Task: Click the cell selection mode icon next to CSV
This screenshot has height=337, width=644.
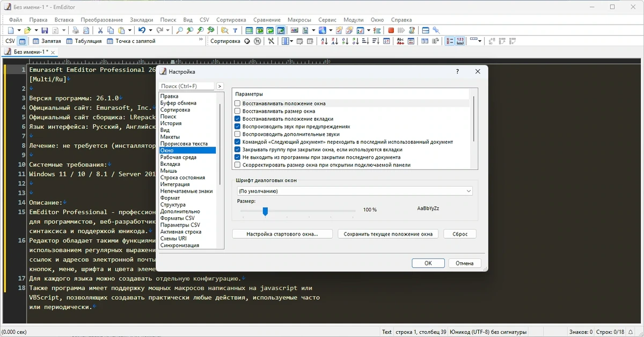Action: [x=22, y=41]
